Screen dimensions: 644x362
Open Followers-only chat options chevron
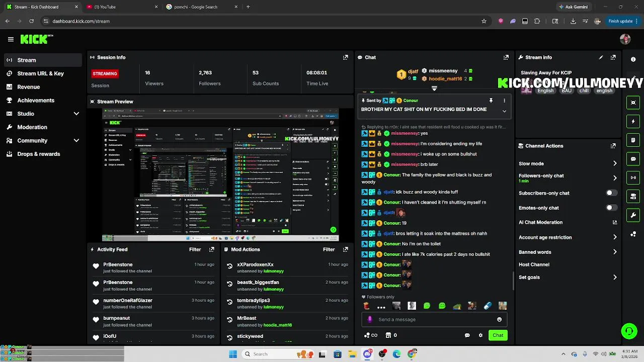(615, 178)
